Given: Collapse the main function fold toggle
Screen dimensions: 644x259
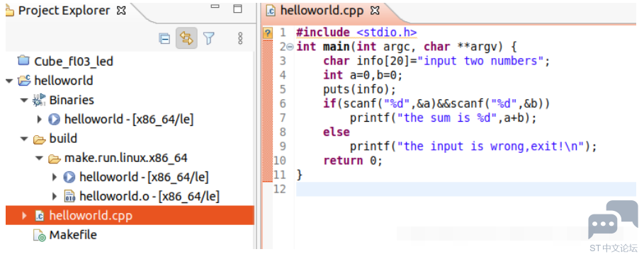Looking at the screenshot, I should (x=290, y=47).
